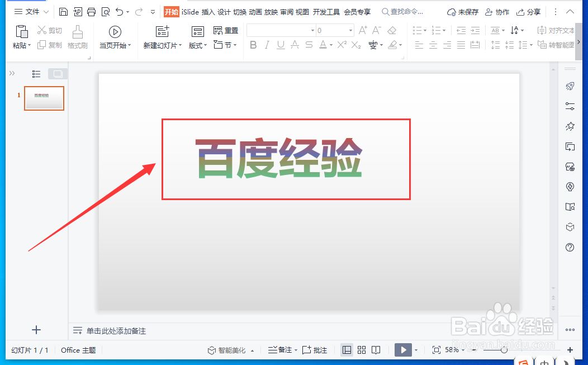The height and width of the screenshot is (365, 588).
Task: Increase indent level icon
Action: (475, 30)
